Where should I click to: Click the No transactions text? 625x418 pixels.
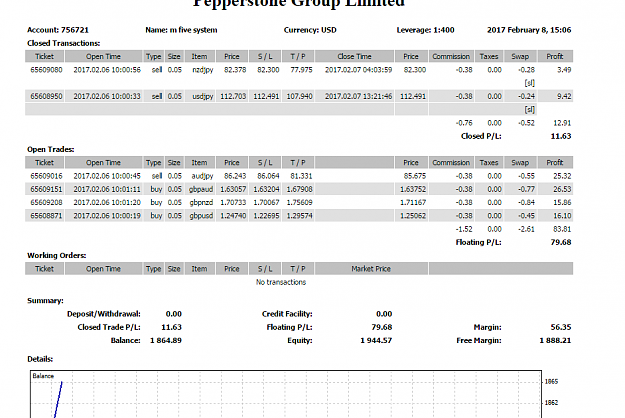pyautogui.click(x=281, y=282)
